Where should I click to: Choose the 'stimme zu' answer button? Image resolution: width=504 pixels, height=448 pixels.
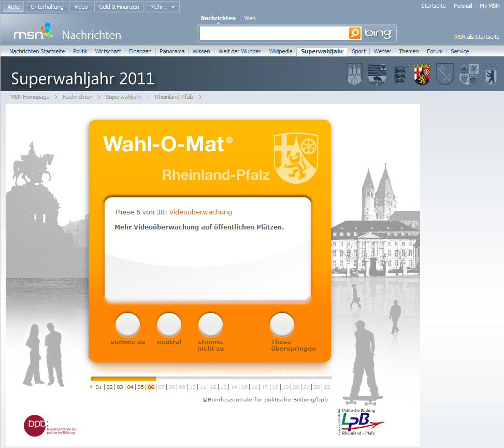point(127,325)
